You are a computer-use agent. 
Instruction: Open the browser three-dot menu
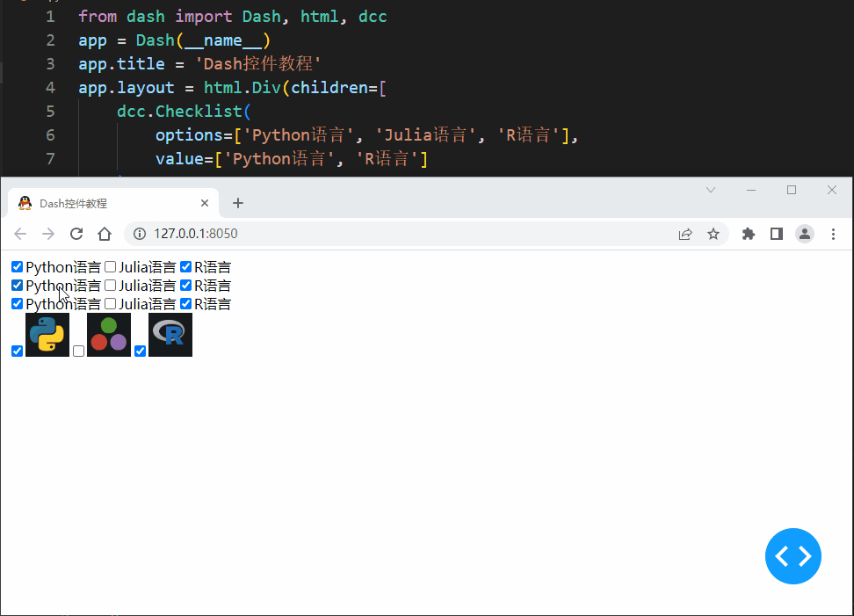tap(833, 234)
